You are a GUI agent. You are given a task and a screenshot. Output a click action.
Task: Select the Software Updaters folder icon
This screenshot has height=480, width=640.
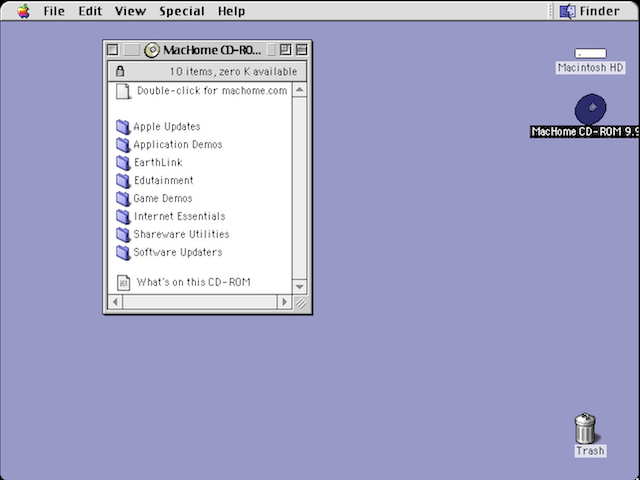[x=123, y=252]
